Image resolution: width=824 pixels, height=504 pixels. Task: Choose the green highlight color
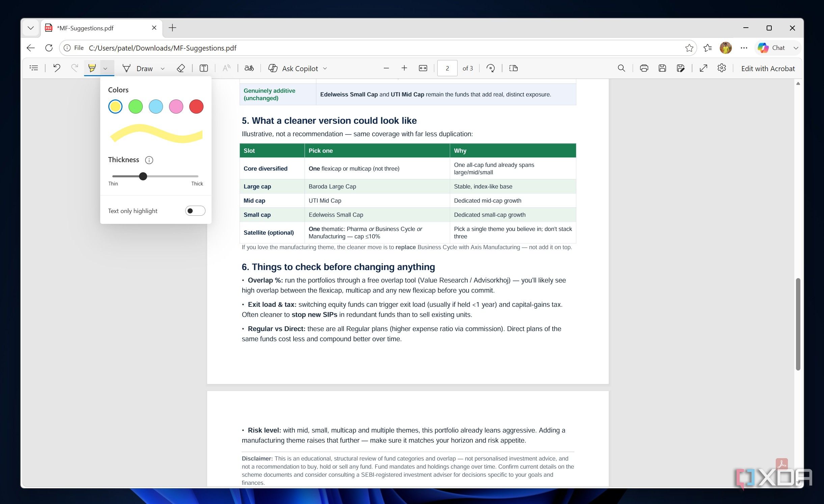pos(135,107)
